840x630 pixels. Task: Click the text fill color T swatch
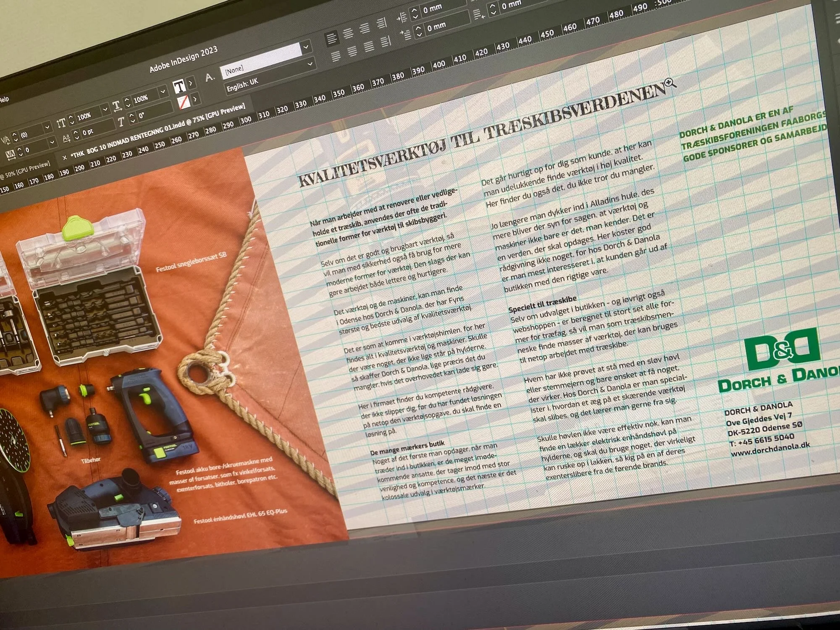pos(180,86)
